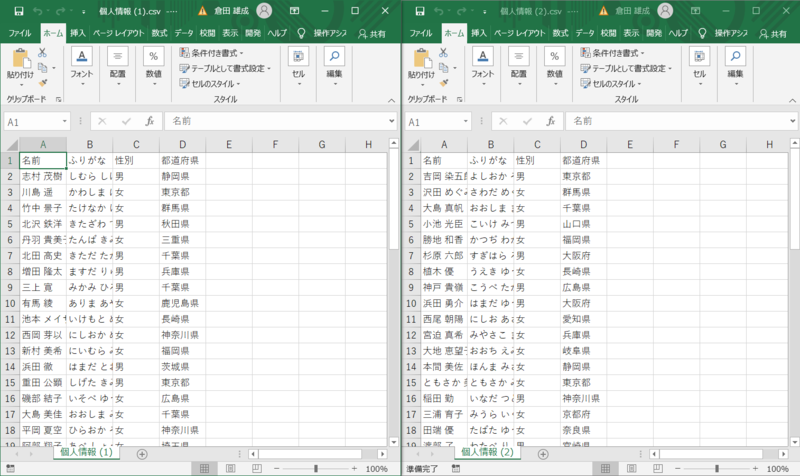Open セルのスタイル dropdown in the left window

[209, 83]
